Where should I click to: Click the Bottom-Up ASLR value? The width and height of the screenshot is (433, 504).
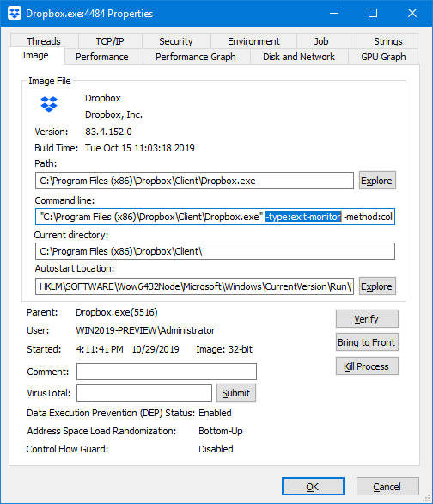221,431
